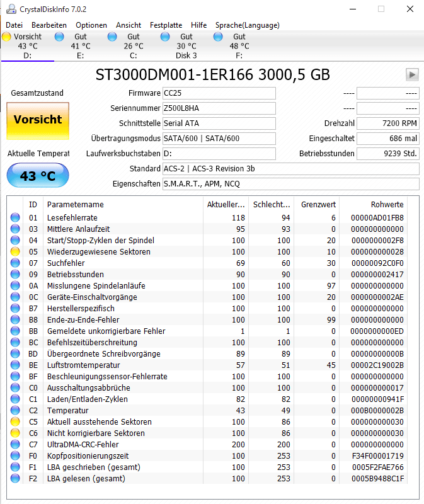Click yellow status icon for Wiederzugewiesene Sektoren
The width and height of the screenshot is (424, 504).
tap(15, 251)
